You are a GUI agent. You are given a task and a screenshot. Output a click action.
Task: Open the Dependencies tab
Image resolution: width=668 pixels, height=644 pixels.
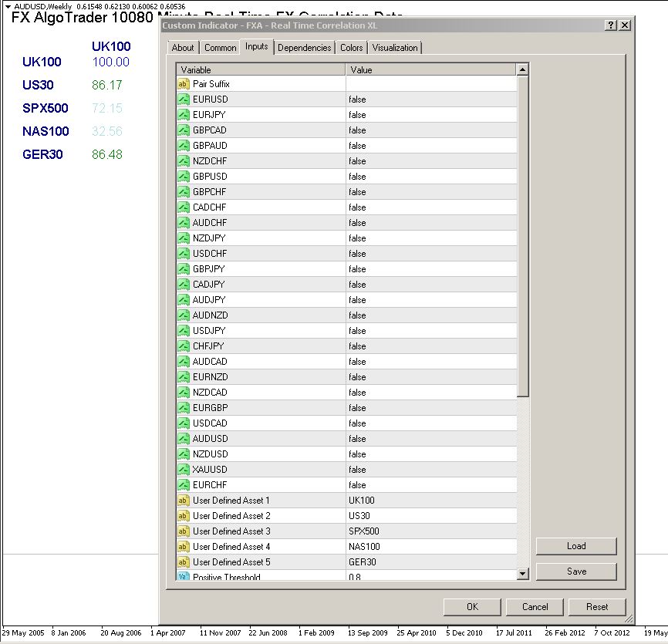pyautogui.click(x=305, y=48)
